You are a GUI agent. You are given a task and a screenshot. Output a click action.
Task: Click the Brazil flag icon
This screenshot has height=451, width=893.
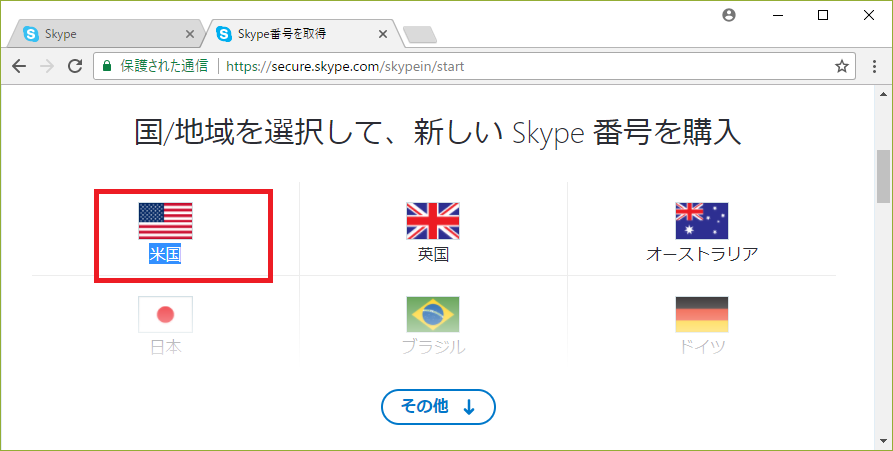point(433,314)
